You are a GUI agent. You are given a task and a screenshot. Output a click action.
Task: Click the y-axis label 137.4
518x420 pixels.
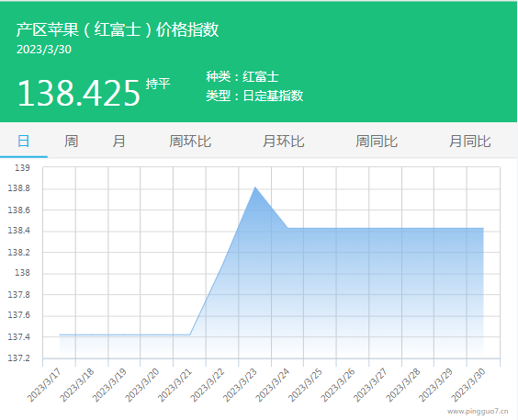[x=19, y=337]
